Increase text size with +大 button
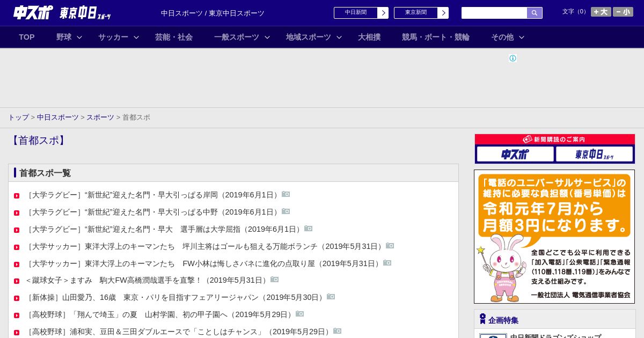 tap(601, 12)
